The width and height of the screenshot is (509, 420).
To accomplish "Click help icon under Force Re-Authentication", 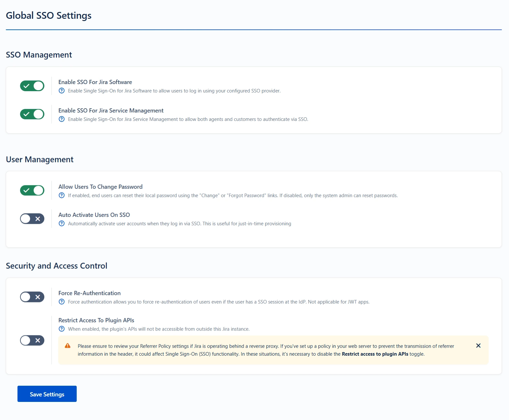I will click(x=61, y=302).
